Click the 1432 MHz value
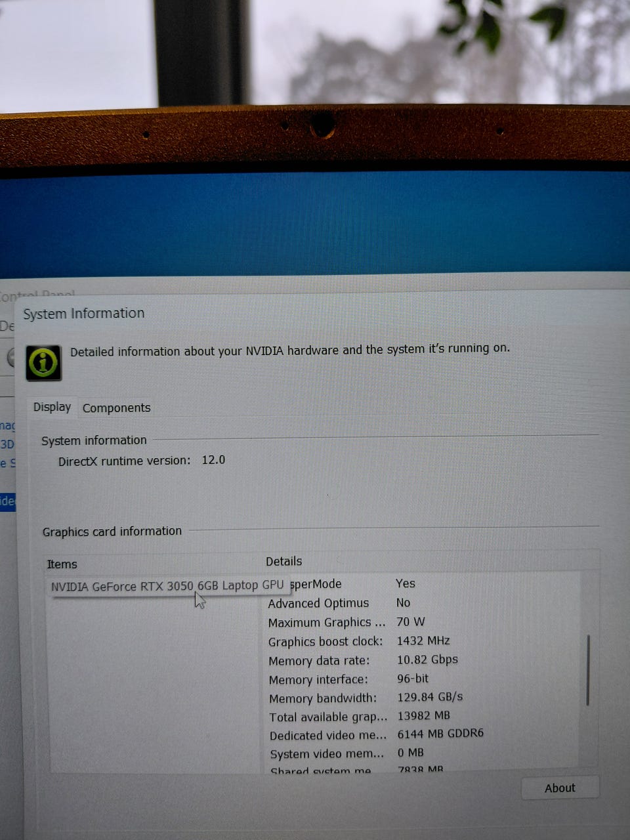 pos(423,640)
